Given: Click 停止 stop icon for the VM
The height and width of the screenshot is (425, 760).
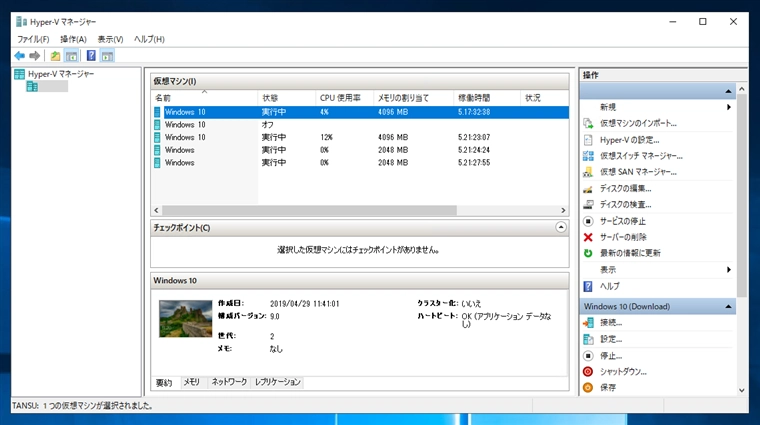Looking at the screenshot, I should (588, 356).
